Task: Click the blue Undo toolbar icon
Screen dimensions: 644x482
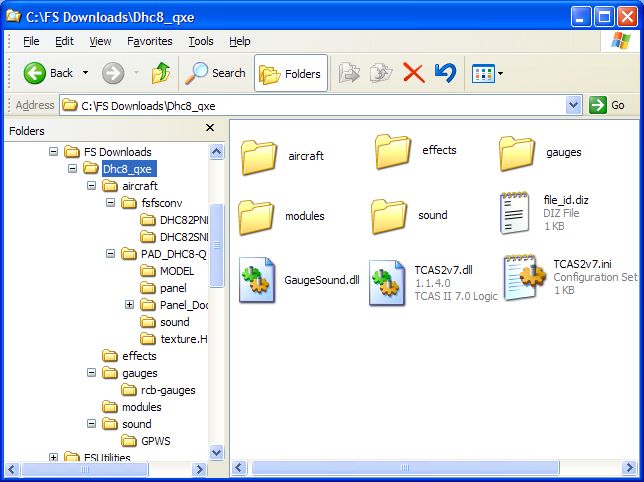Action: [445, 73]
